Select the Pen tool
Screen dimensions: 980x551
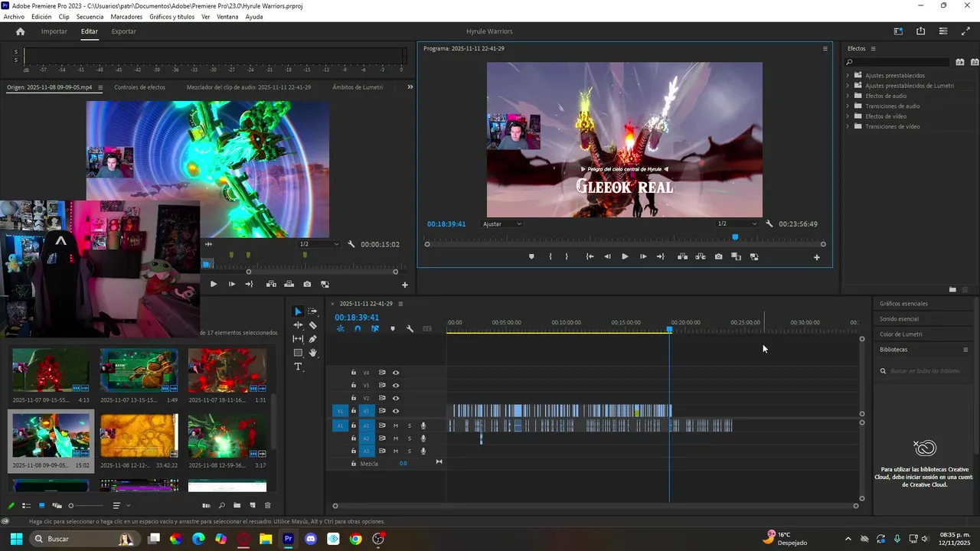[312, 339]
